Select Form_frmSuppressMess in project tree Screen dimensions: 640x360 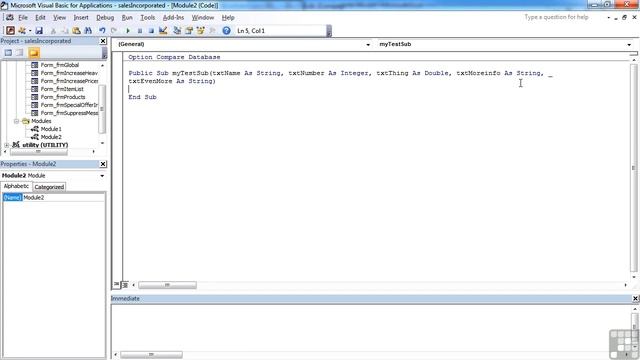point(69,113)
